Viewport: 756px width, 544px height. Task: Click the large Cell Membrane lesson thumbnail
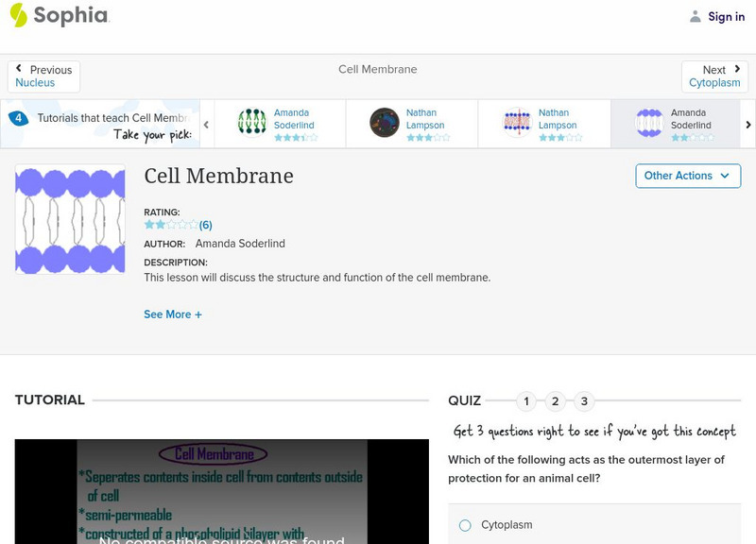coord(70,219)
